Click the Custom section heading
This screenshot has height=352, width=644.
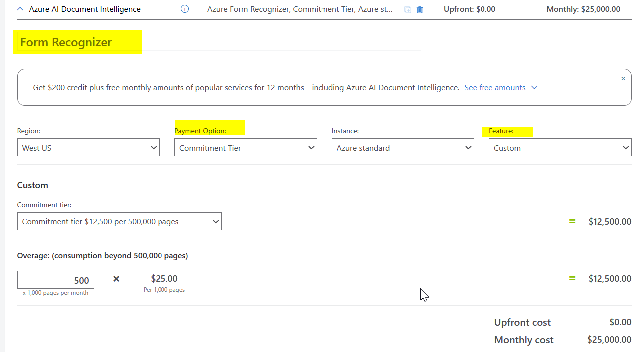tap(33, 185)
